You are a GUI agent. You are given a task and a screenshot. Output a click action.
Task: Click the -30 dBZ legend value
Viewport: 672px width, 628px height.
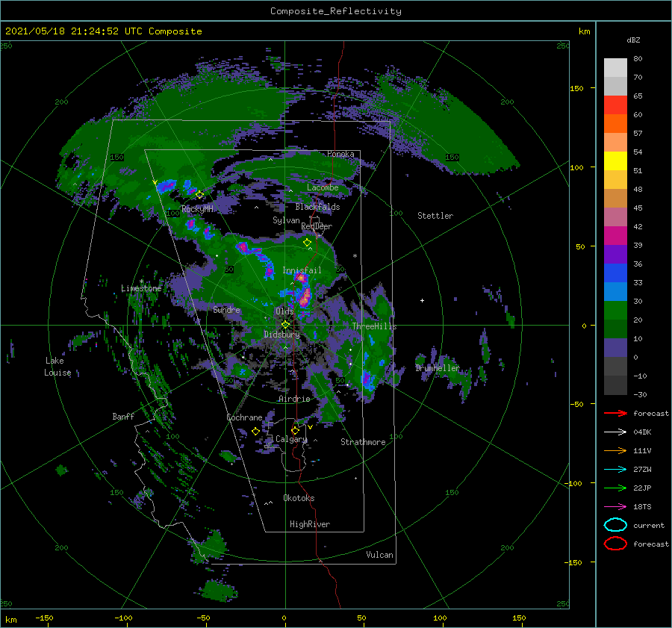click(x=641, y=394)
